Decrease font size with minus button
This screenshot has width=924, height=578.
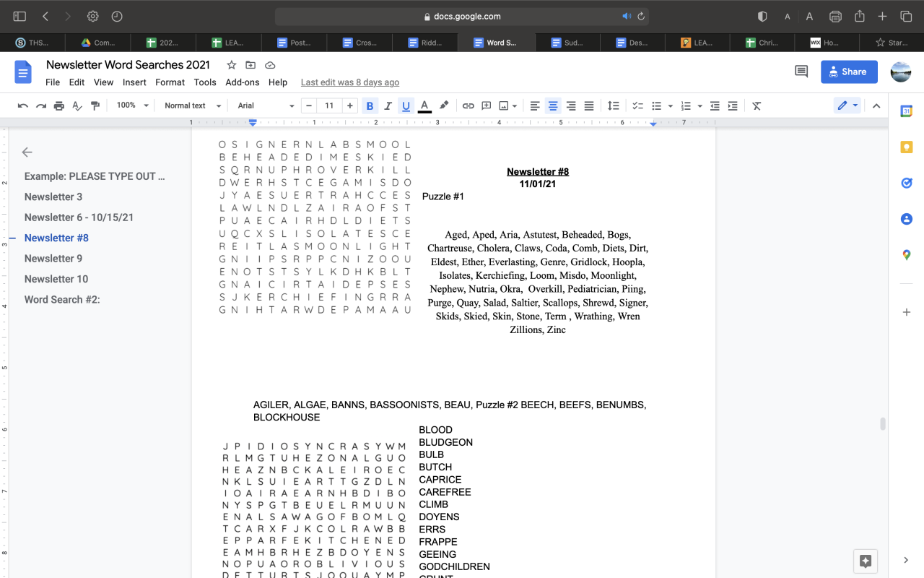(309, 105)
